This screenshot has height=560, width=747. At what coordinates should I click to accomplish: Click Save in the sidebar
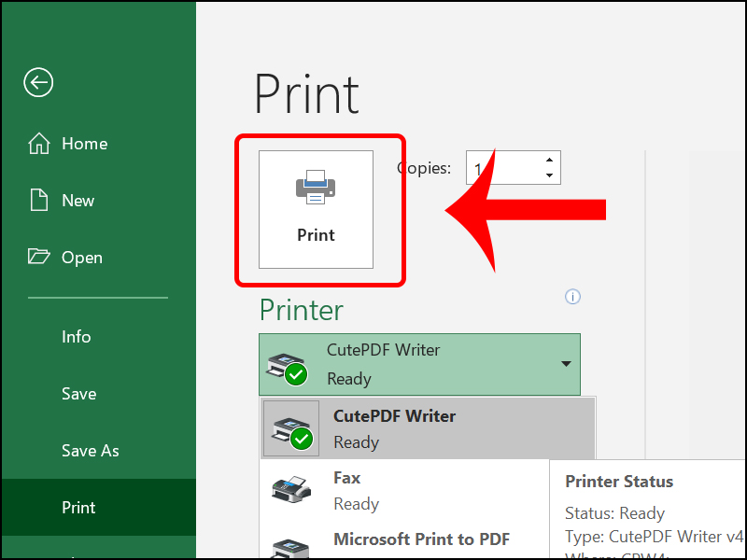pyautogui.click(x=78, y=394)
